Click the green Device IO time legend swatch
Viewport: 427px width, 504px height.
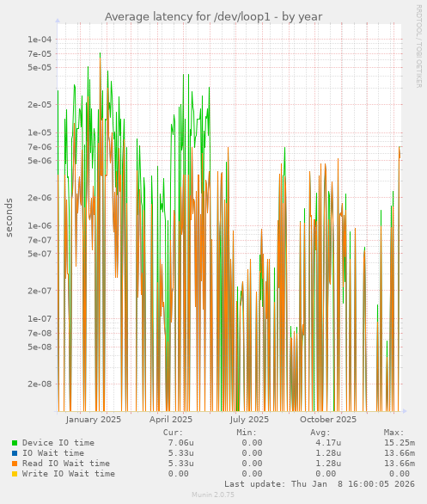(15, 443)
